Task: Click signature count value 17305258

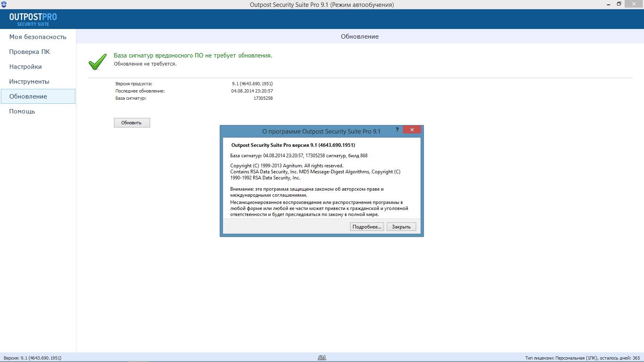Action: pos(263,98)
